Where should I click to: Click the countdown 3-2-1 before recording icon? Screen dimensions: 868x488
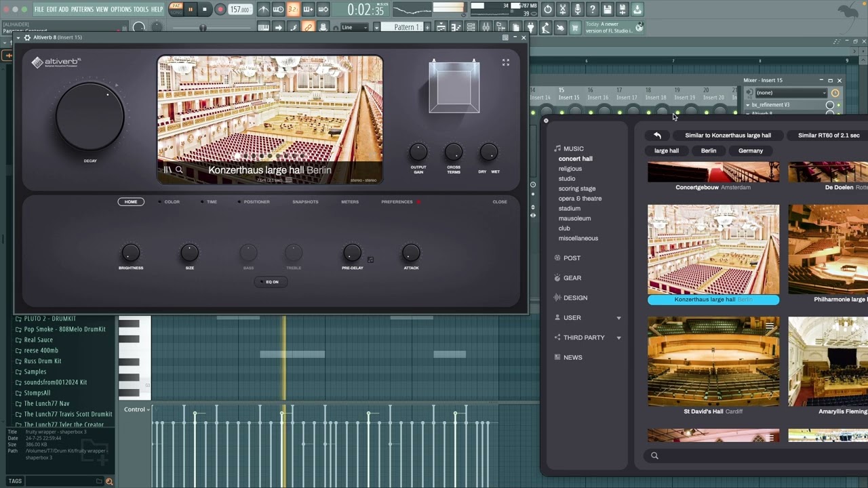click(x=293, y=9)
